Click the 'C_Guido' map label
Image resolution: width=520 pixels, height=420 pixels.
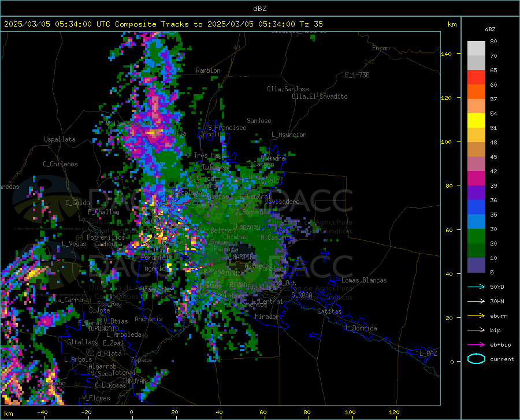pos(77,203)
